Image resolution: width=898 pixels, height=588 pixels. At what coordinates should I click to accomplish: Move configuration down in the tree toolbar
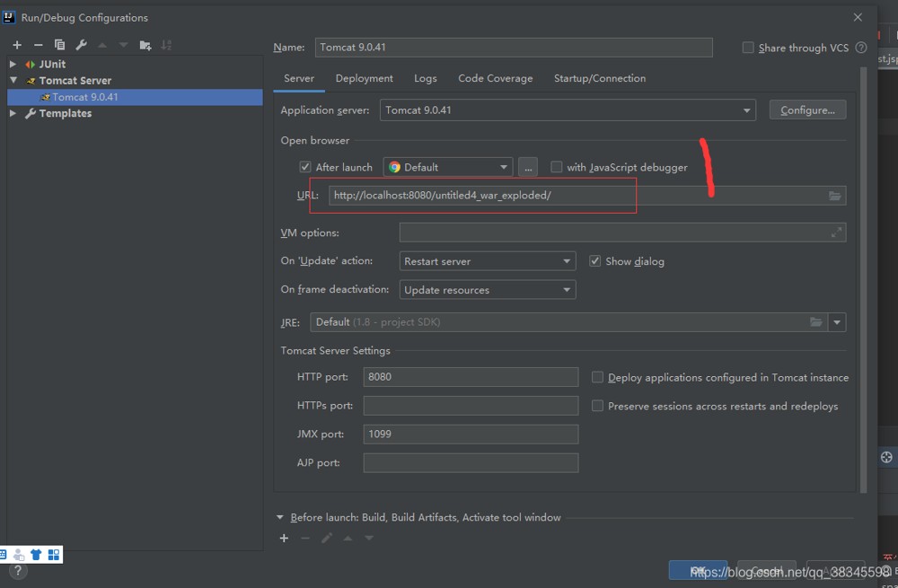click(x=123, y=45)
